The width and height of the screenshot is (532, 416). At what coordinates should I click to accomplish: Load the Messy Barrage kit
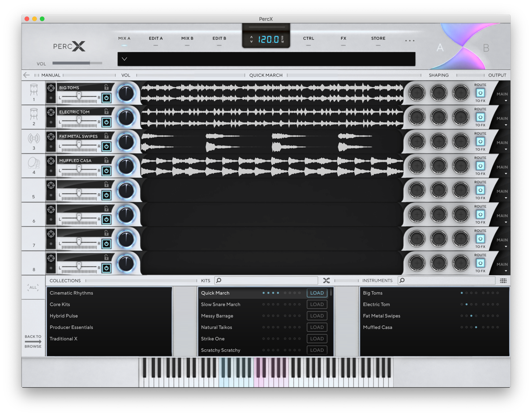click(x=317, y=316)
